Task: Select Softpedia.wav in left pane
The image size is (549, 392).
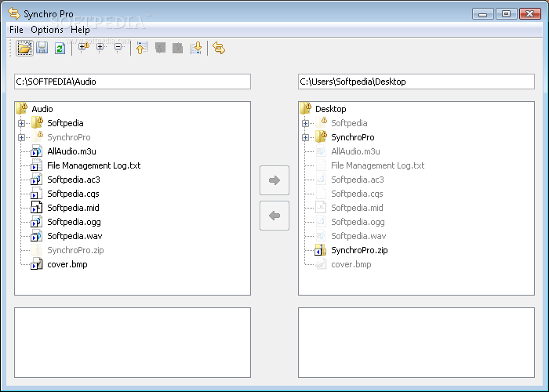Action: 75,236
